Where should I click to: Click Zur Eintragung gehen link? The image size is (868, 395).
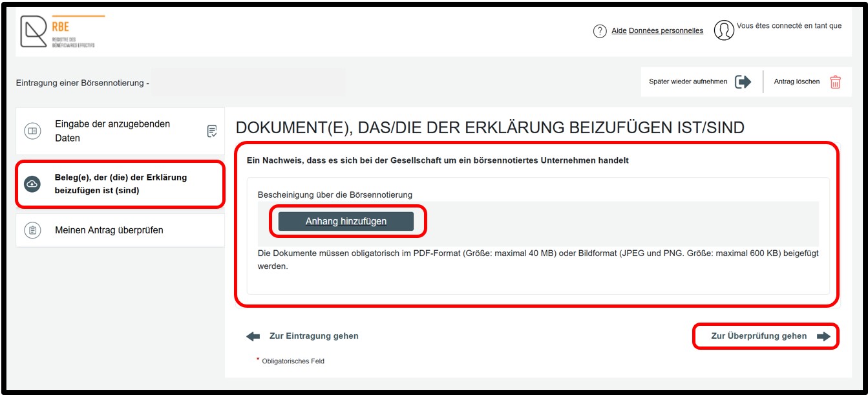point(313,336)
